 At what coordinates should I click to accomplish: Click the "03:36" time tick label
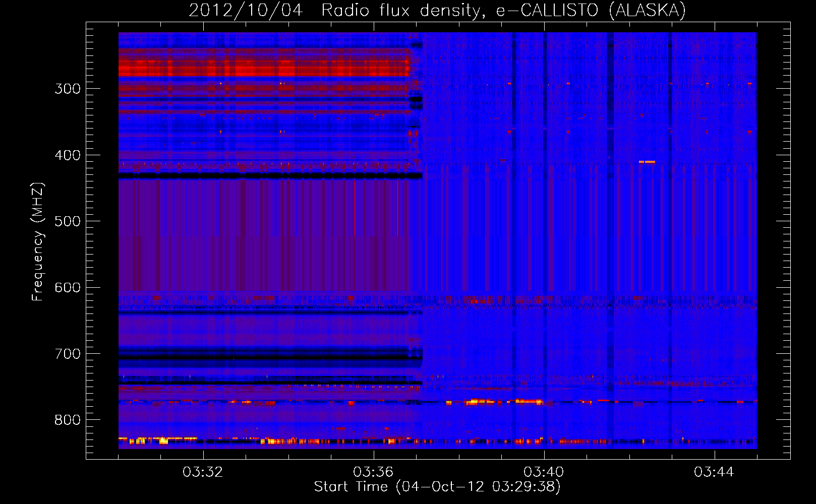[x=373, y=472]
